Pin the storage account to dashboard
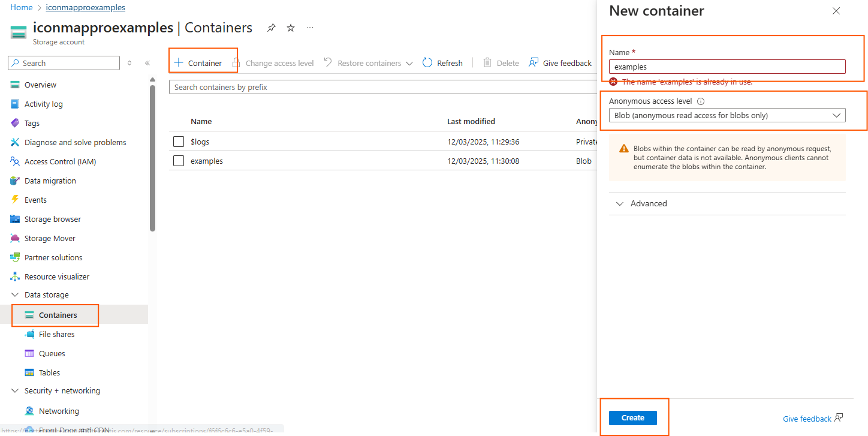 272,28
